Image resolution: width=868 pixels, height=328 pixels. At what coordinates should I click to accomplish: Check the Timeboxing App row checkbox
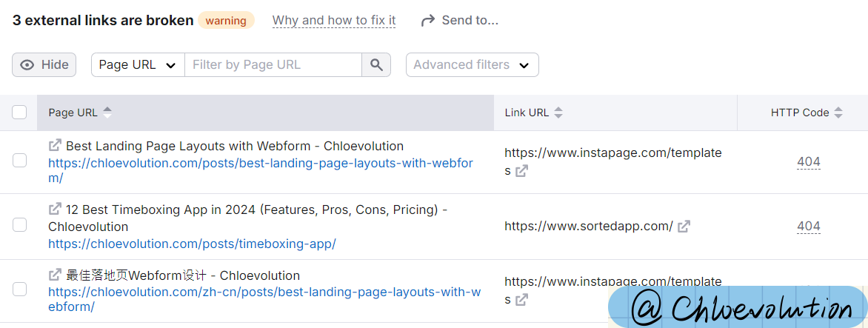tap(19, 224)
